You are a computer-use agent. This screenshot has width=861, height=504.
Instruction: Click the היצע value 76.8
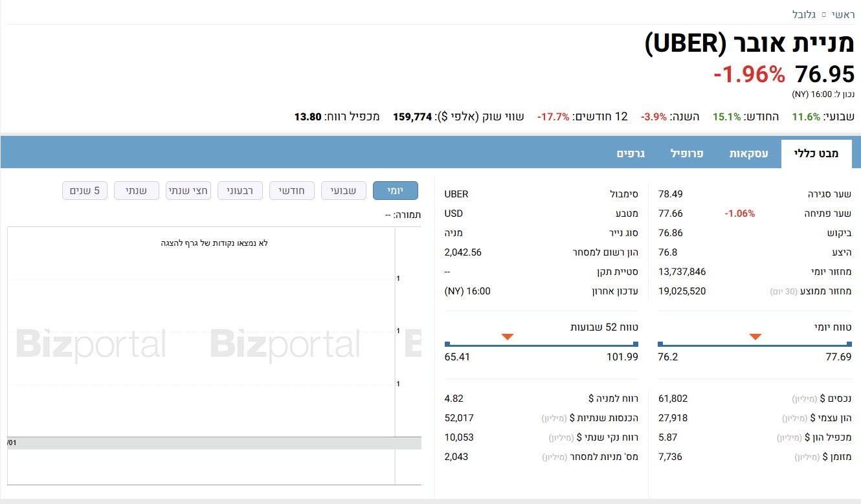[x=668, y=252]
